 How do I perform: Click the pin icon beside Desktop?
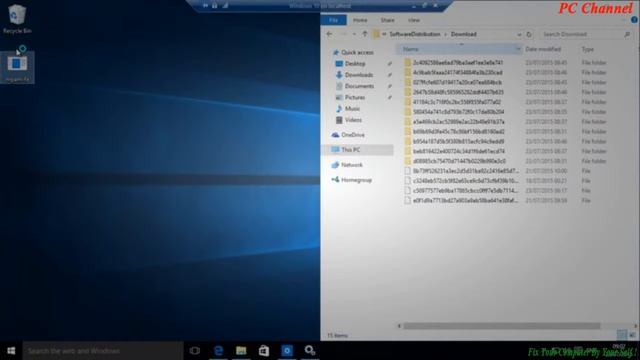(389, 64)
